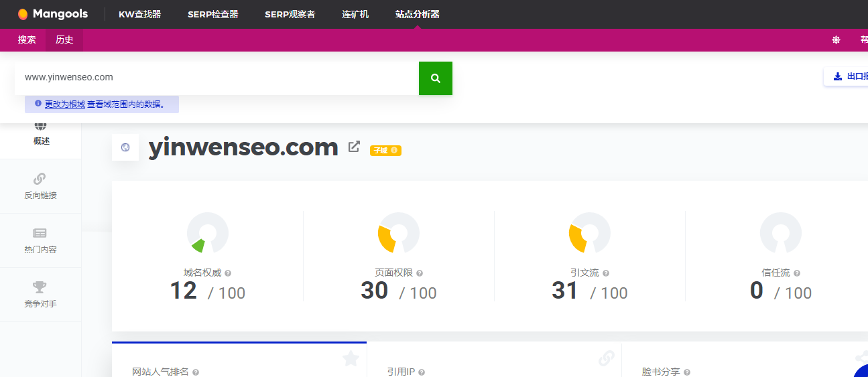Screen dimensions: 868x377
Task: Click the 页面权限 help question icon
Action: click(420, 273)
